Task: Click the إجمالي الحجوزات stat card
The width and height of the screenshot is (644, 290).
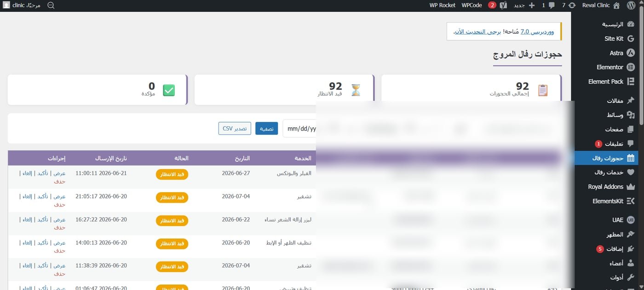Action: (471, 90)
